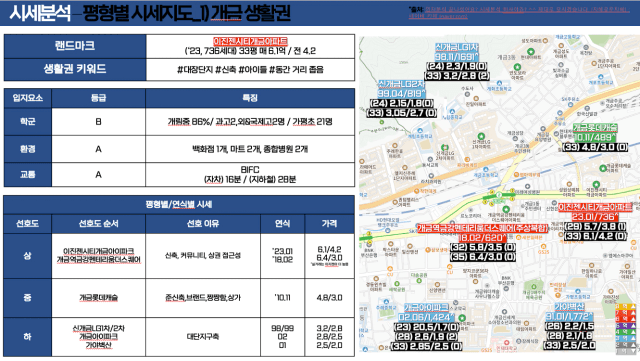This screenshot has width=640, height=361.
Task: Click the 선호 이유 column header
Action: [203, 223]
